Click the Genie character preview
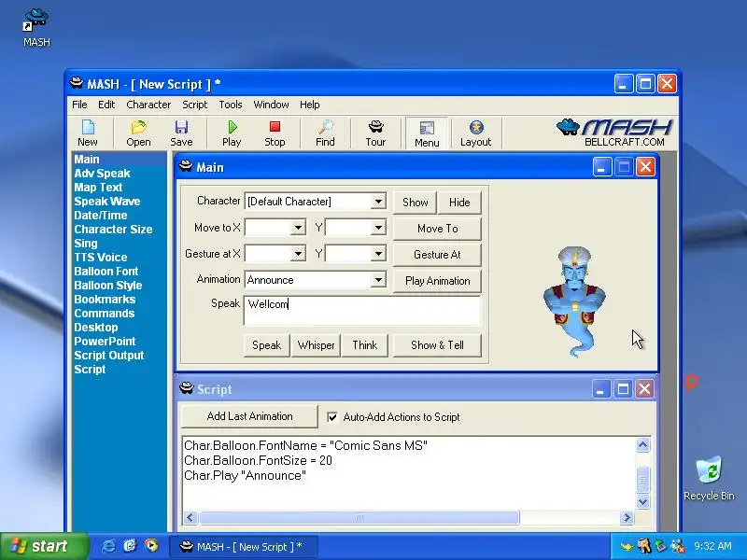 click(574, 301)
